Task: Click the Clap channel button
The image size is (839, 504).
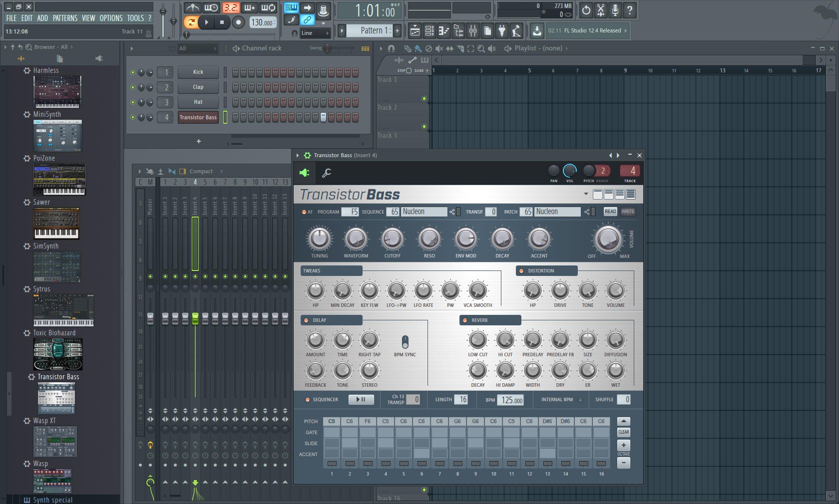Action: point(198,87)
